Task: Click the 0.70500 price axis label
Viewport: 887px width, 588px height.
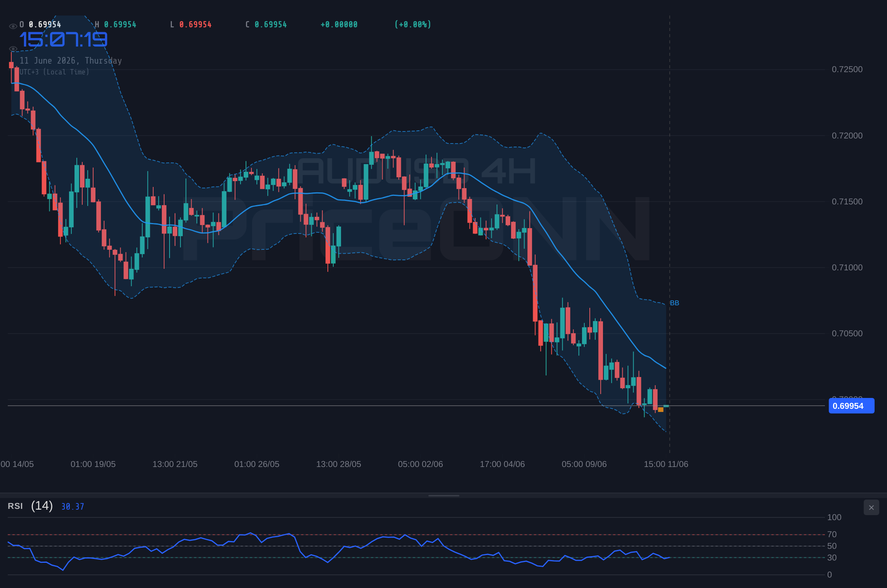Action: pos(847,334)
